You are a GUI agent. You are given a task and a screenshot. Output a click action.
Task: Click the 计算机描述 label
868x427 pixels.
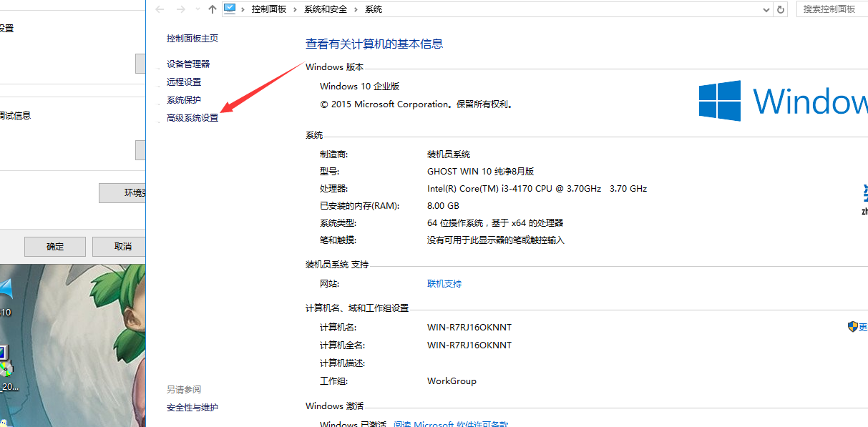pos(343,363)
